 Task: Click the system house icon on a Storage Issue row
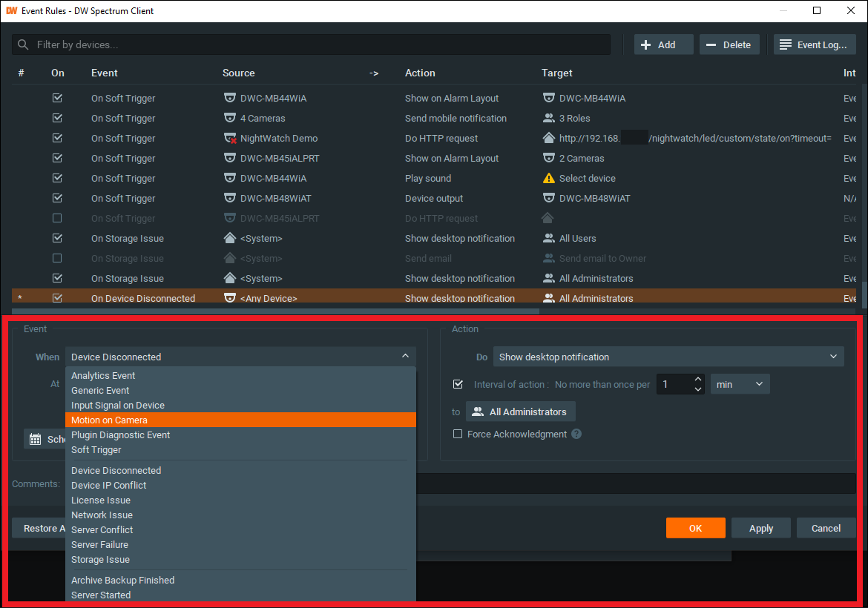tap(229, 238)
